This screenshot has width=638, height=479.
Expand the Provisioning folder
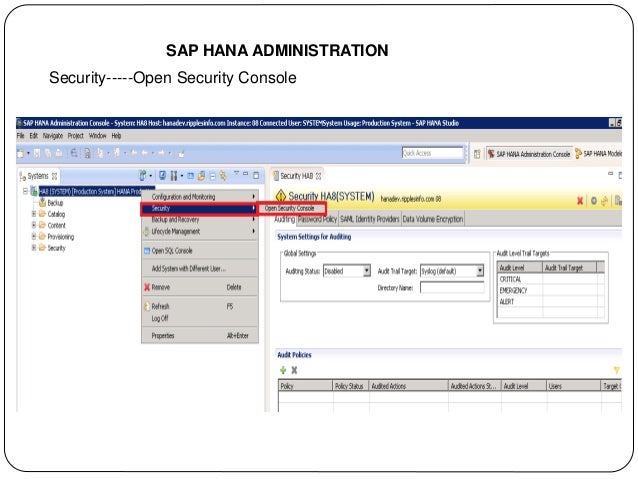34,236
